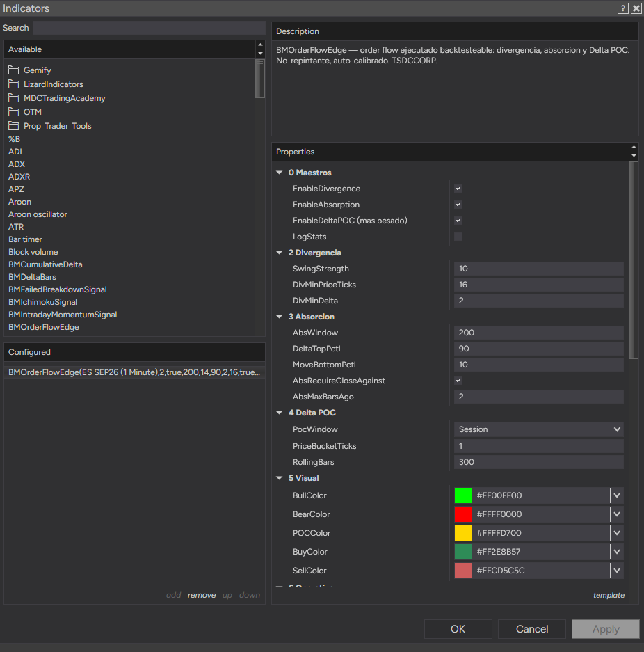Click Properties panel scroll up arrow

coord(634,148)
